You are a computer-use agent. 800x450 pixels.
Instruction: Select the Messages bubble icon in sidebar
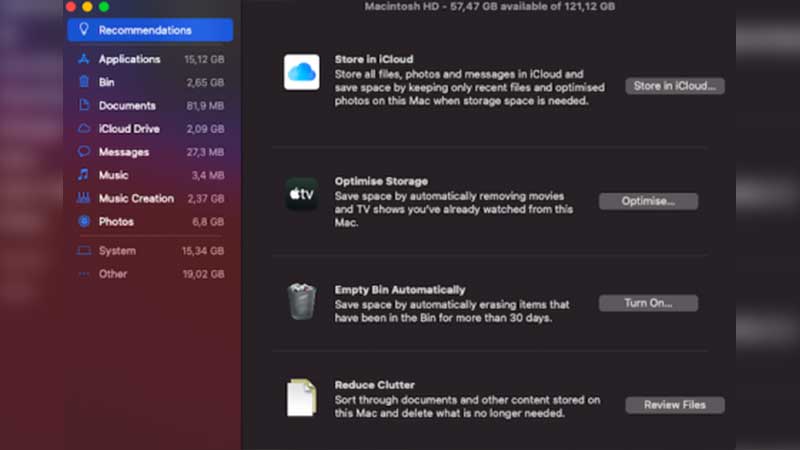pyautogui.click(x=84, y=151)
